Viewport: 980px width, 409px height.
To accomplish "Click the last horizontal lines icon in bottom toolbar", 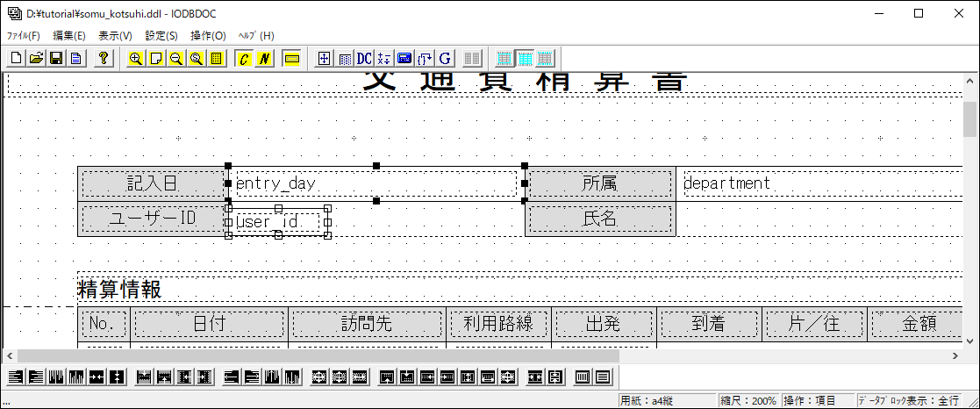I will click(603, 377).
